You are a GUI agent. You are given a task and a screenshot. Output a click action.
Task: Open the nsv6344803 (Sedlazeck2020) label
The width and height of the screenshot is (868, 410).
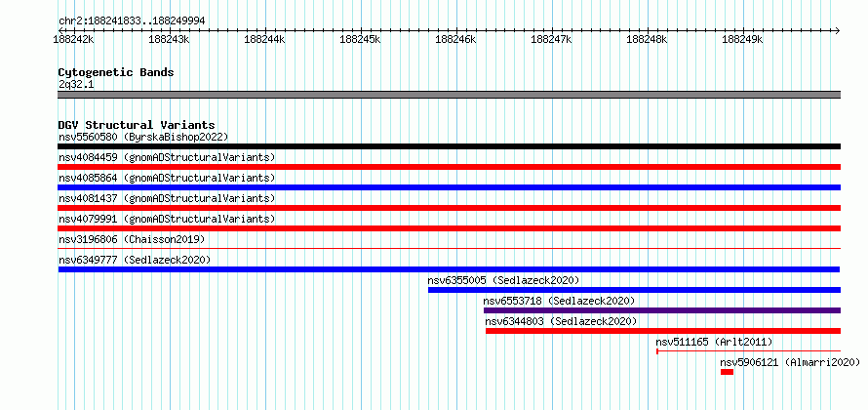click(562, 321)
